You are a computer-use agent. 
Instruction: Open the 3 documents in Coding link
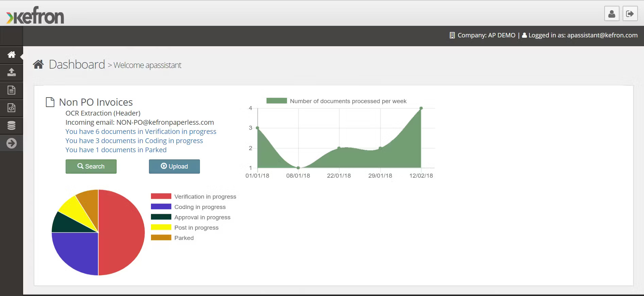pos(134,141)
